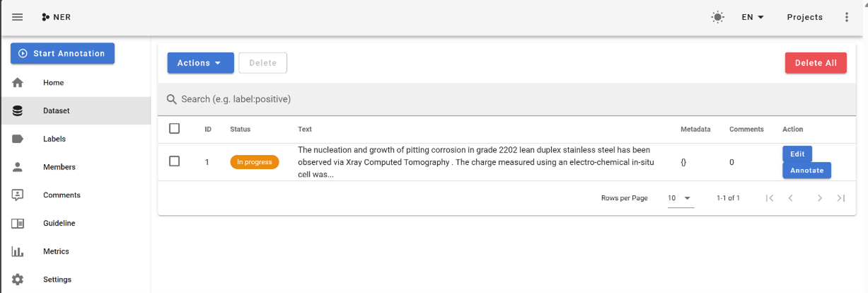
Task: Tick the select-all header checkbox
Action: tap(175, 129)
